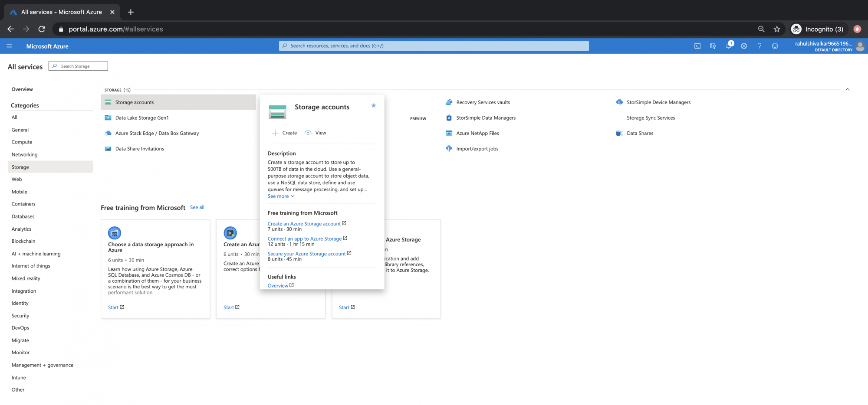Click Create under Storage accounts
The height and width of the screenshot is (405, 868).
(284, 133)
